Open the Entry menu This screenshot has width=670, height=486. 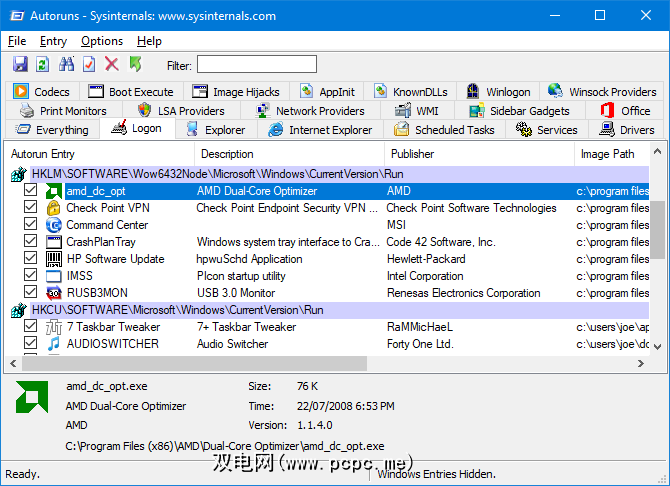point(53,41)
